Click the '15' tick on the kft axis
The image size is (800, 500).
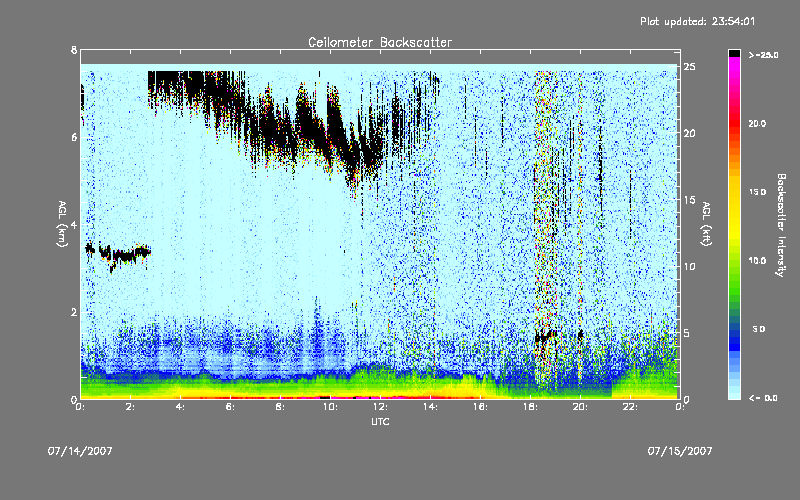pos(689,200)
